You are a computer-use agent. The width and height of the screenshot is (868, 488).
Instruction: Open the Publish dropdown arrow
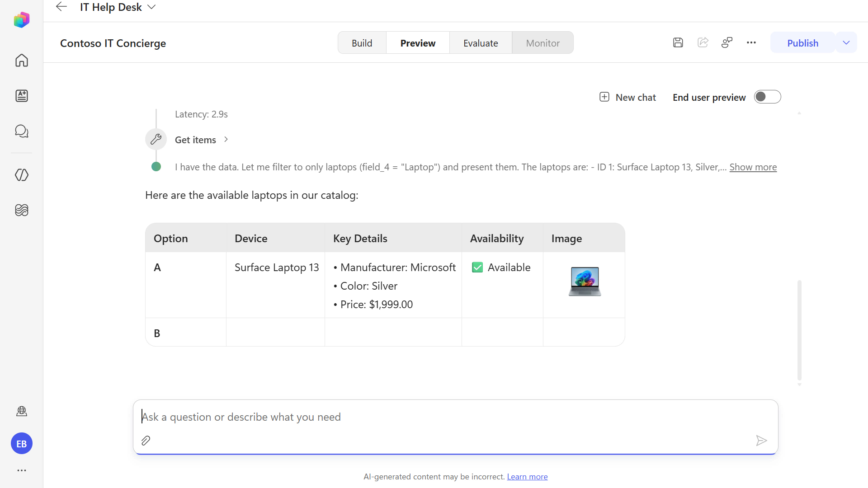pos(846,43)
